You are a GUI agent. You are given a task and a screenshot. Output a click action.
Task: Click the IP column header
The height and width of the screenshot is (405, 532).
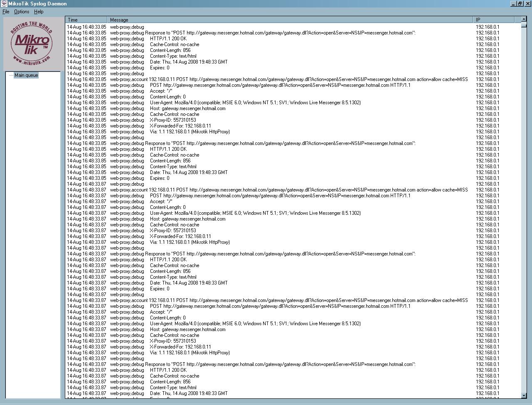coord(494,20)
